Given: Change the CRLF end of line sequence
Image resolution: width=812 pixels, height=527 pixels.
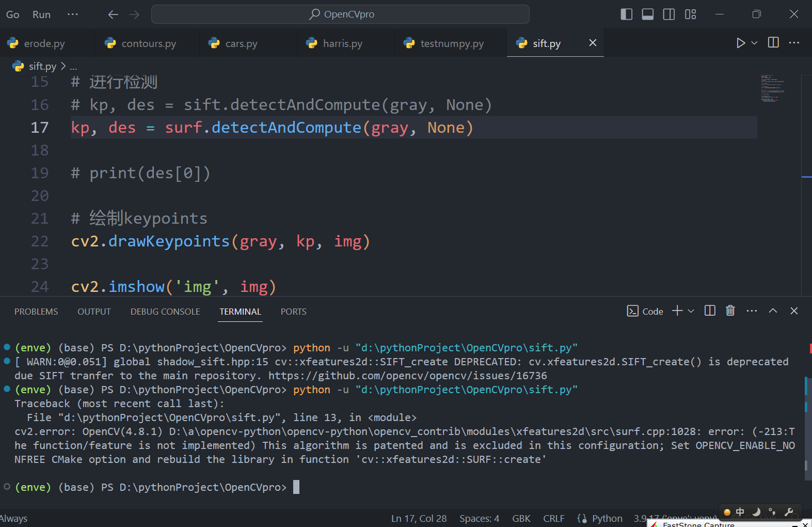Looking at the screenshot, I should pyautogui.click(x=553, y=518).
